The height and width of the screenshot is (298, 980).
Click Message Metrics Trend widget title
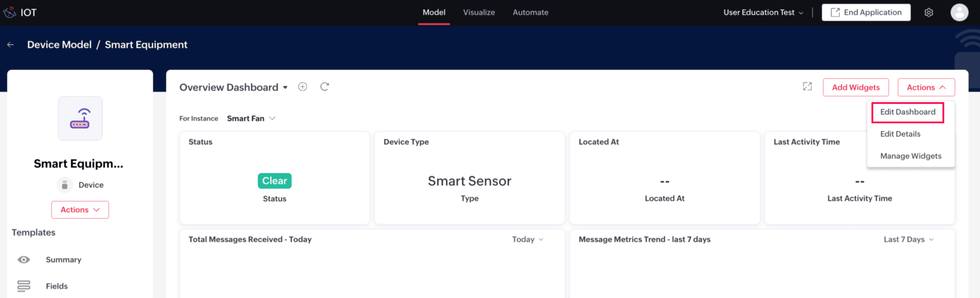point(644,239)
